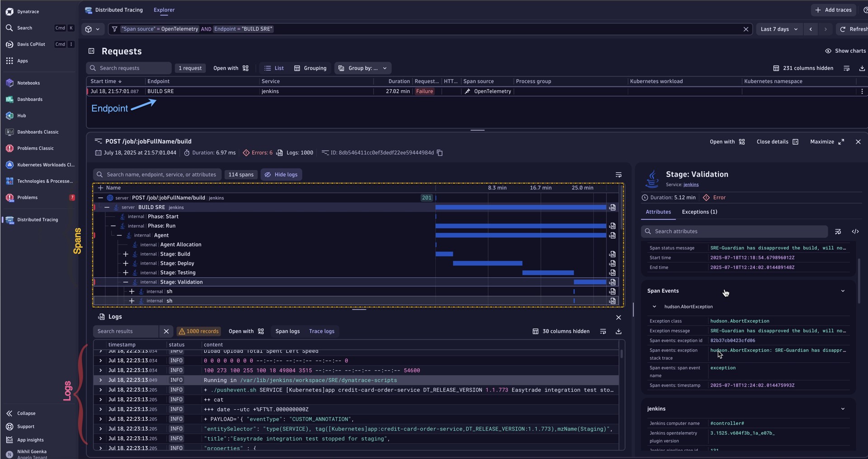Click the Stage: Testing timeline bar
Image resolution: width=868 pixels, height=459 pixels.
(x=547, y=273)
